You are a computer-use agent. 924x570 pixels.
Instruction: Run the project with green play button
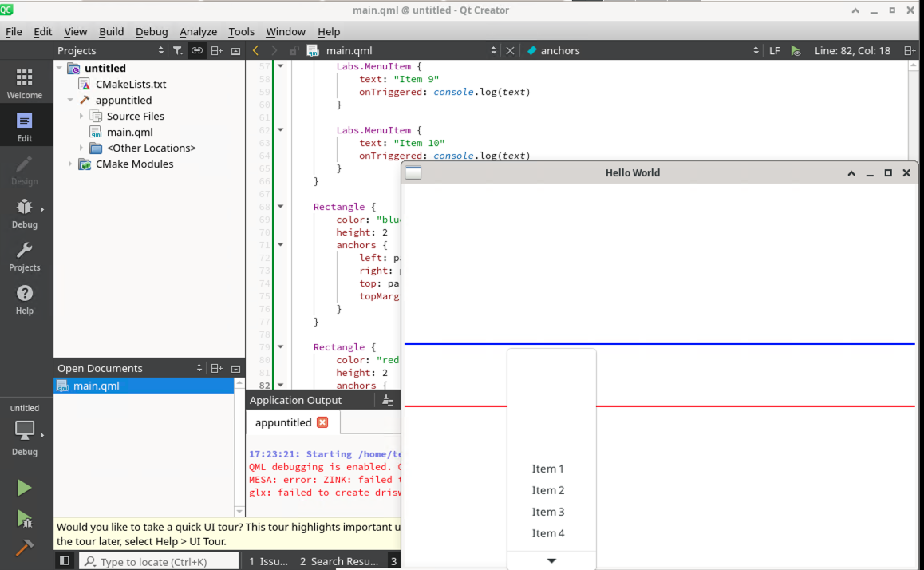tap(24, 488)
